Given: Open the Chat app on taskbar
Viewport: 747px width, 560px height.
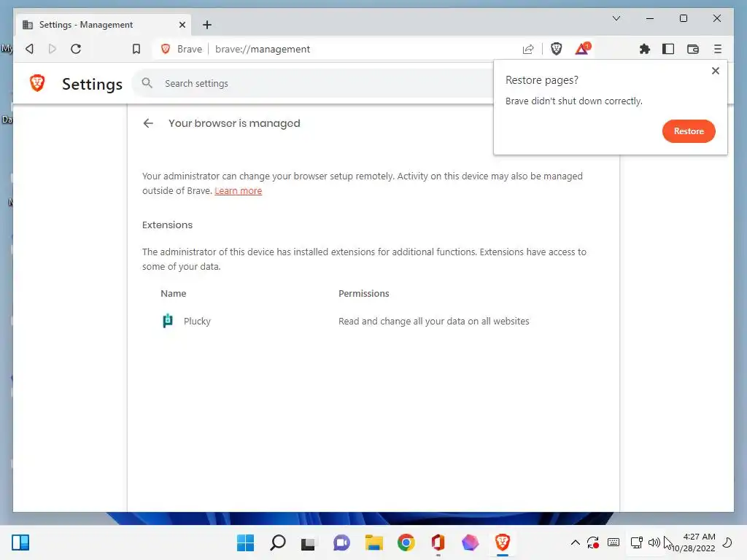Looking at the screenshot, I should pyautogui.click(x=341, y=542).
